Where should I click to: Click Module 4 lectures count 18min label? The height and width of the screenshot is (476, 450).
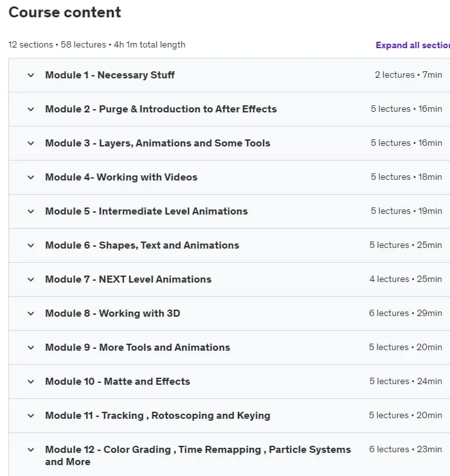tap(406, 177)
